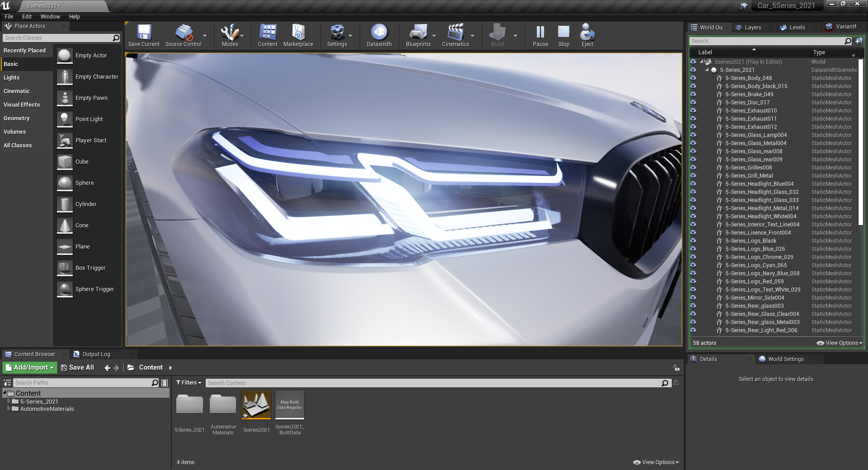Click the Build toolbar icon

tap(497, 33)
